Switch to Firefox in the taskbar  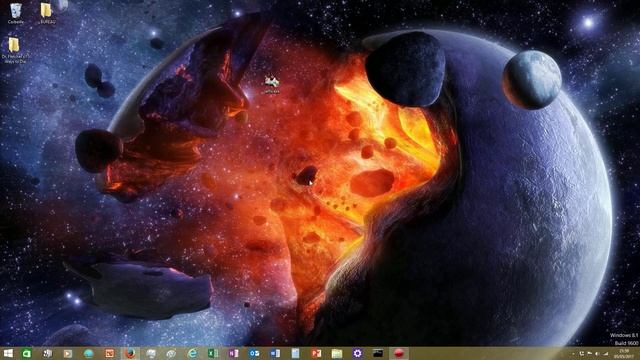pyautogui.click(x=130, y=353)
